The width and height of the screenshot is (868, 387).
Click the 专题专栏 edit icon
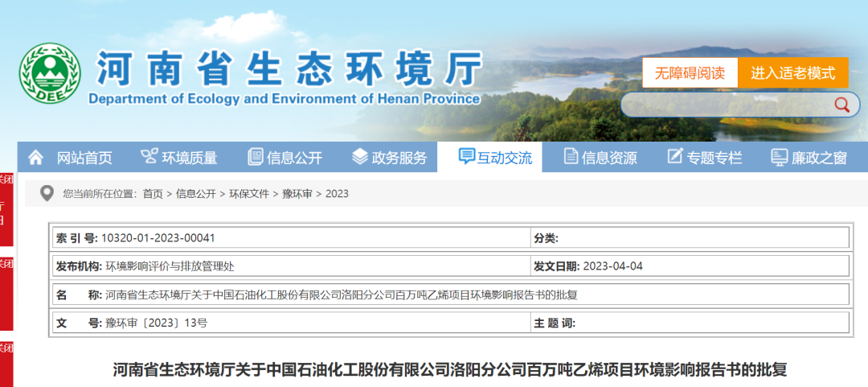tap(674, 157)
